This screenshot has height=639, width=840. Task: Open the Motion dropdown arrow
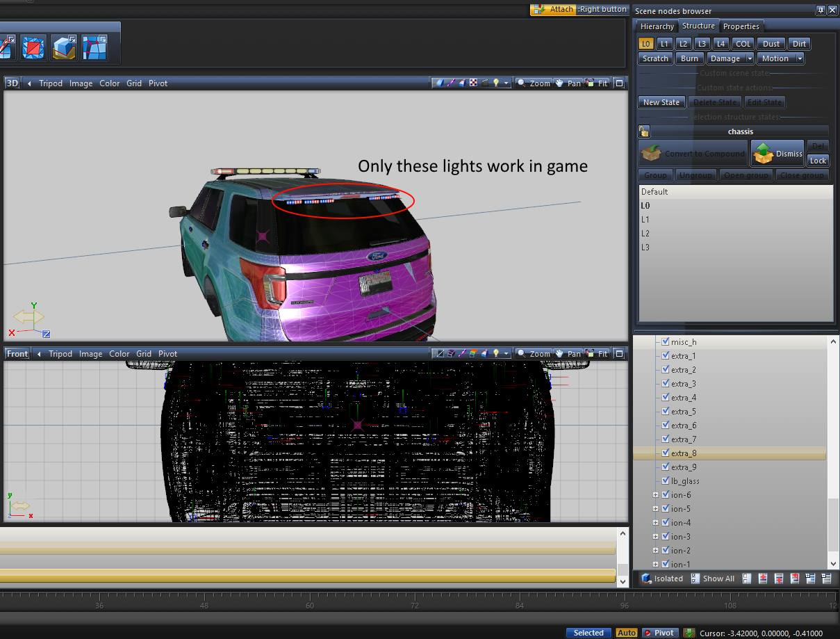[x=800, y=58]
